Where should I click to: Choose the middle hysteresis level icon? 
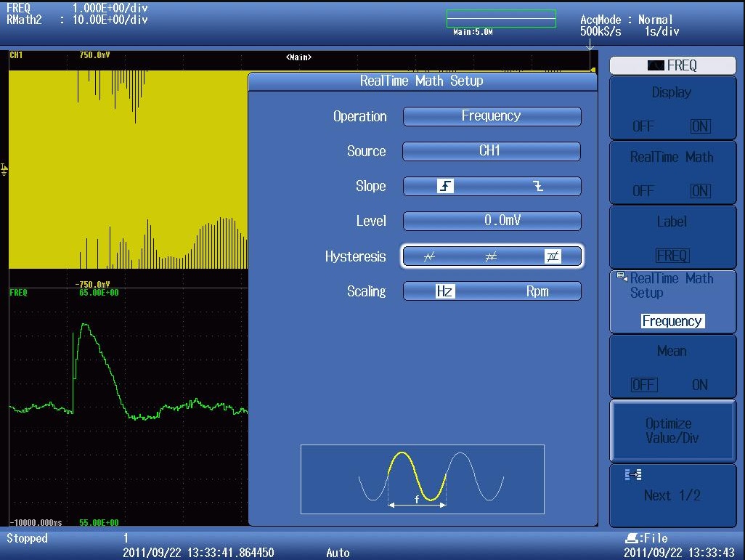click(491, 256)
